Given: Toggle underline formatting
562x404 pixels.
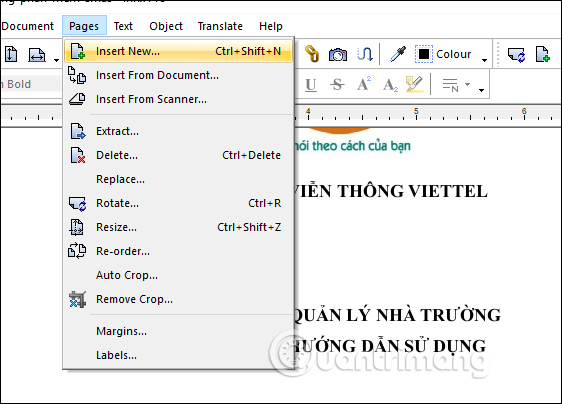Looking at the screenshot, I should pos(311,85).
